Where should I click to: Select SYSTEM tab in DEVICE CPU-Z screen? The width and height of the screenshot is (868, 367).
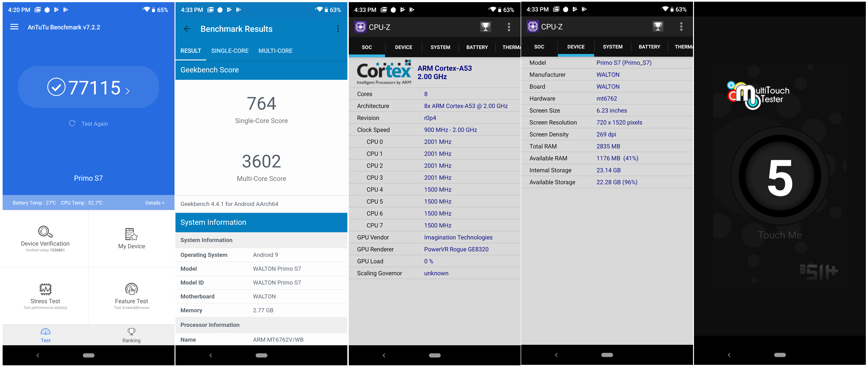(612, 47)
